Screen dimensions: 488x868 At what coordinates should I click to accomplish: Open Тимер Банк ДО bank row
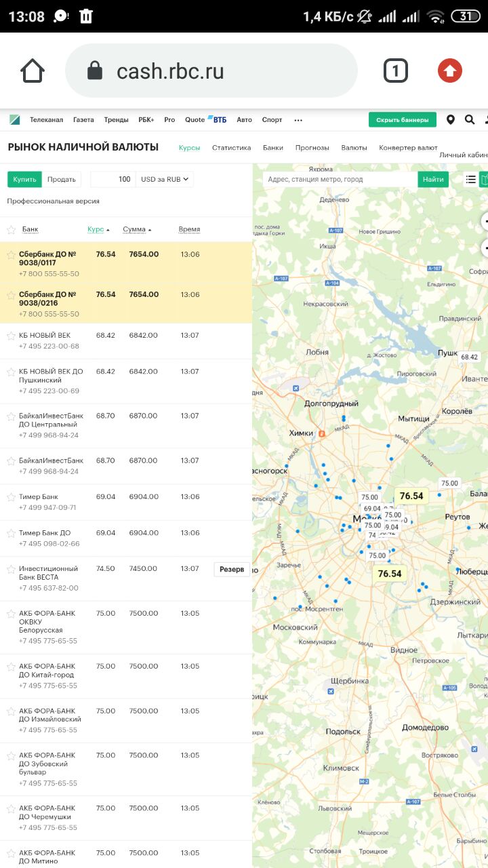pos(126,538)
